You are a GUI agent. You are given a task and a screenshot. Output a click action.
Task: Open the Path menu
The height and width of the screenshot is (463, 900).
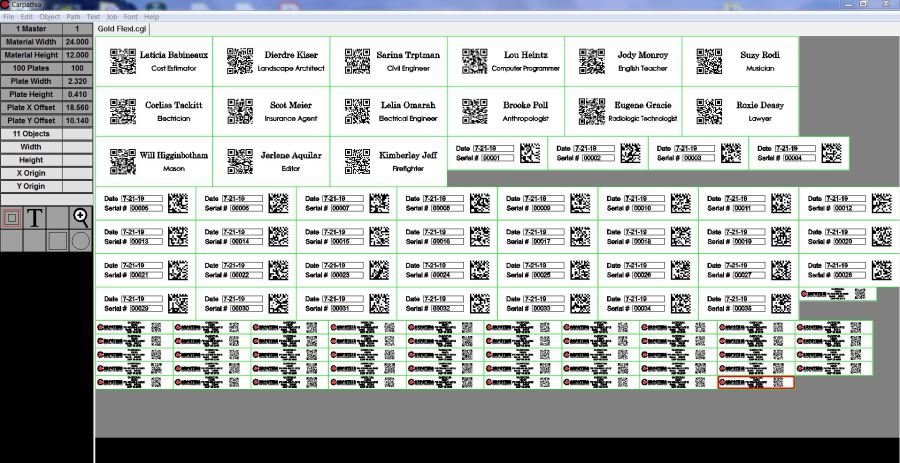coord(73,17)
